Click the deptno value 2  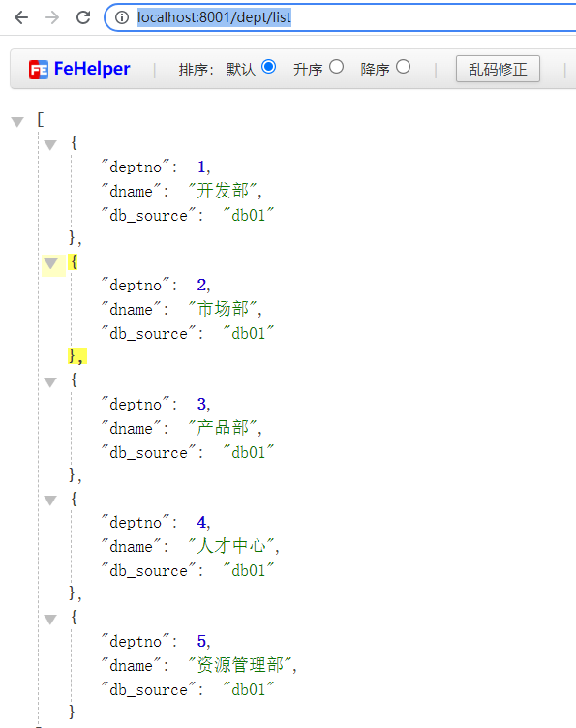tap(201, 285)
